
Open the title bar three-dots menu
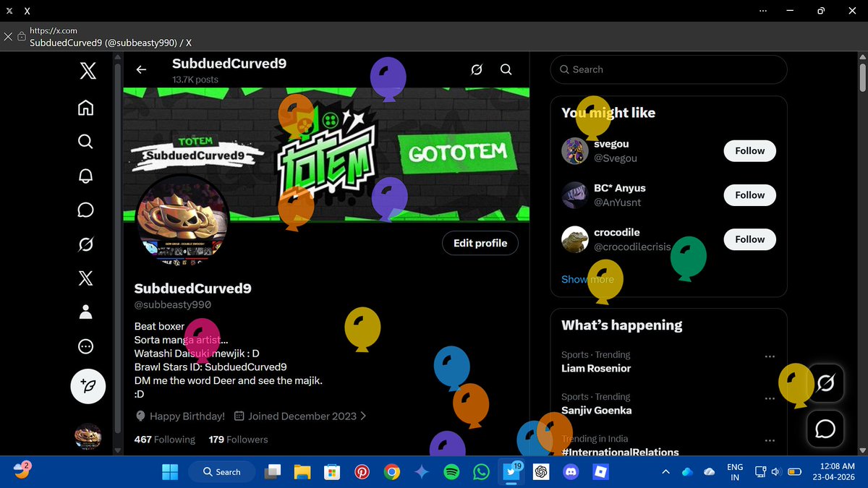765,11
